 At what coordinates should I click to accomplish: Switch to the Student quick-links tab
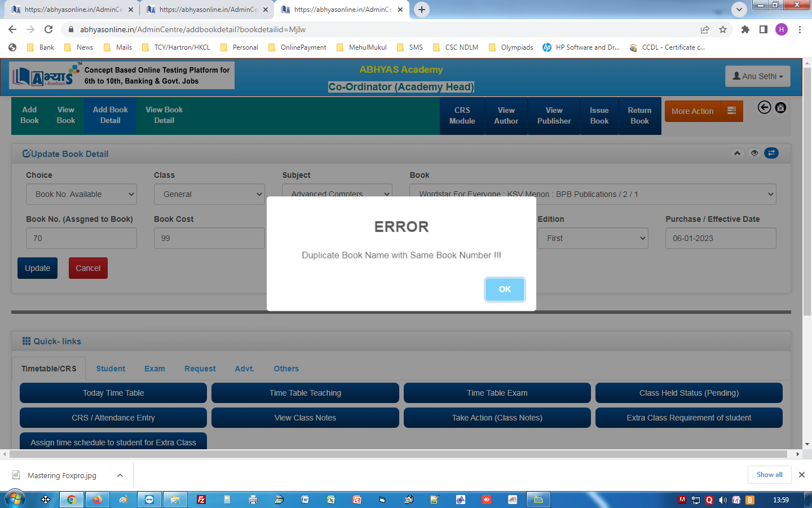point(111,369)
